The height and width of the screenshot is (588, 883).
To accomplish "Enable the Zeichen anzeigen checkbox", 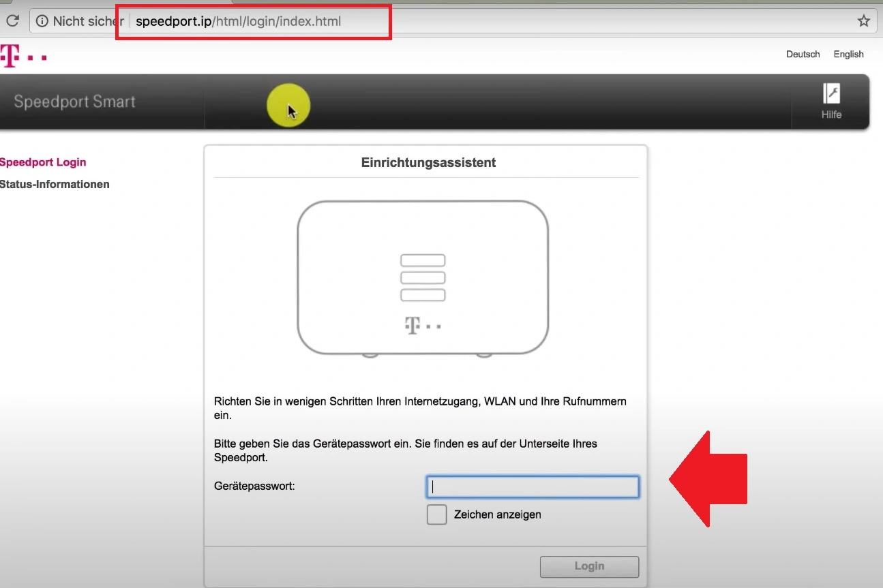I will pyautogui.click(x=436, y=514).
